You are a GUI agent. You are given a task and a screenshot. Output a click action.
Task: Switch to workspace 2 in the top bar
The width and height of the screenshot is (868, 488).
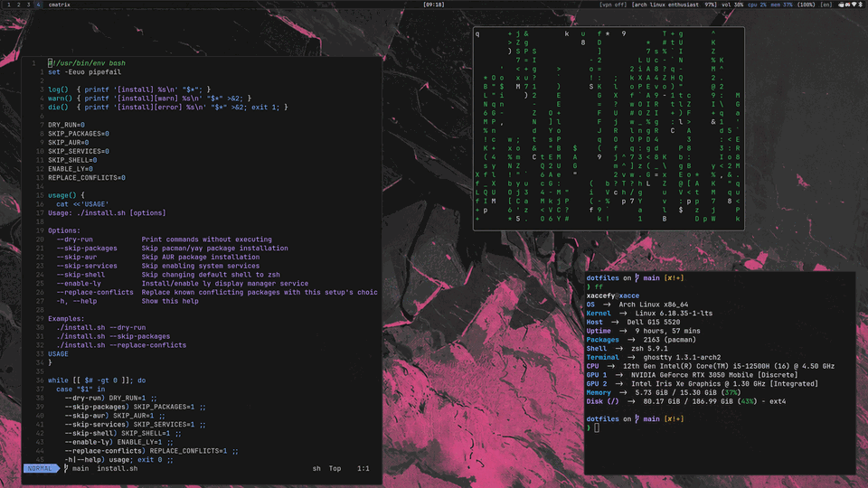18,5
